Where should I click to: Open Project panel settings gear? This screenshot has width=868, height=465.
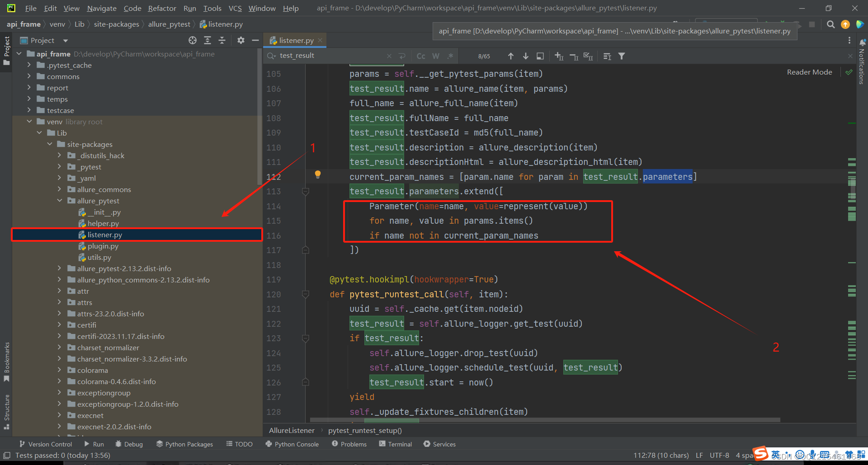point(241,40)
